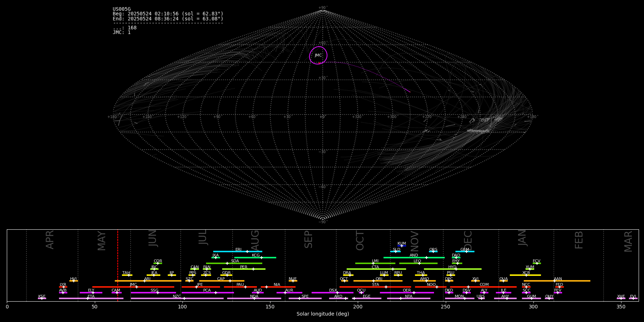Screen dimensions: 644x322
Task: Select the CAP shower label
Action: [x=221, y=279]
